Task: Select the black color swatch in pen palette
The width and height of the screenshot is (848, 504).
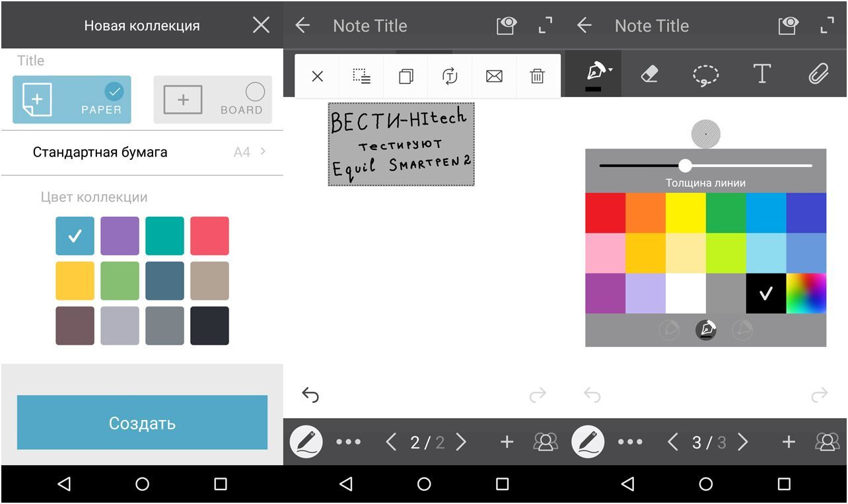Action: tap(765, 294)
